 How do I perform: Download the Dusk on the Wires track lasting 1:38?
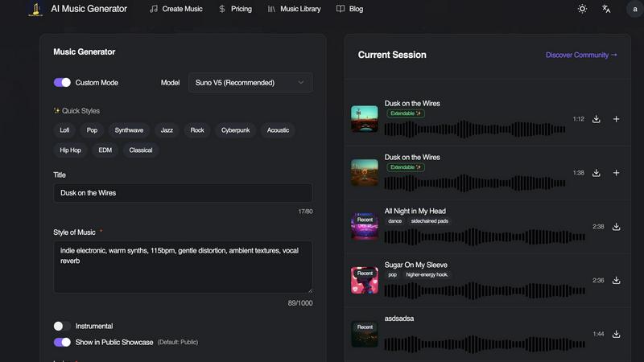point(597,173)
